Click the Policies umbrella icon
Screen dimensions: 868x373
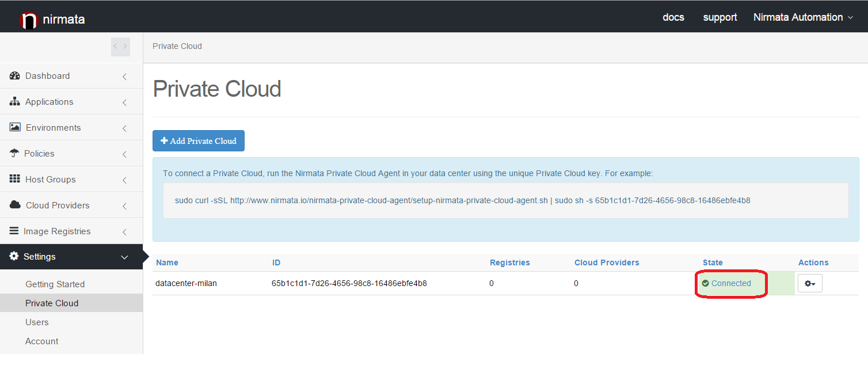click(14, 153)
